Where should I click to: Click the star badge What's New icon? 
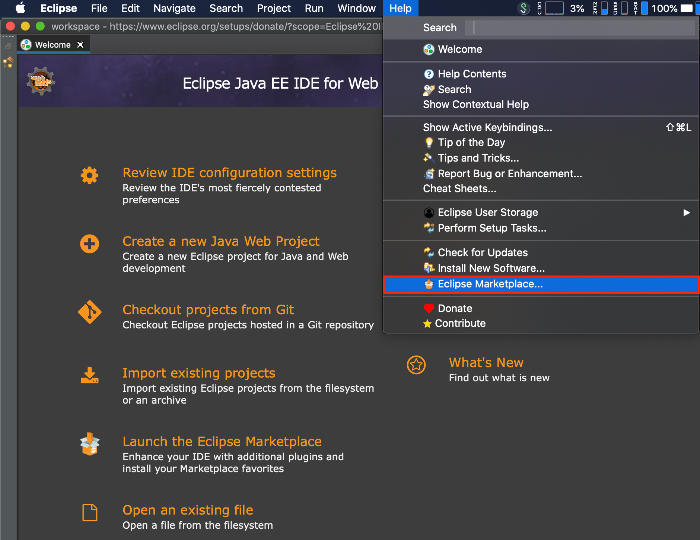(416, 365)
